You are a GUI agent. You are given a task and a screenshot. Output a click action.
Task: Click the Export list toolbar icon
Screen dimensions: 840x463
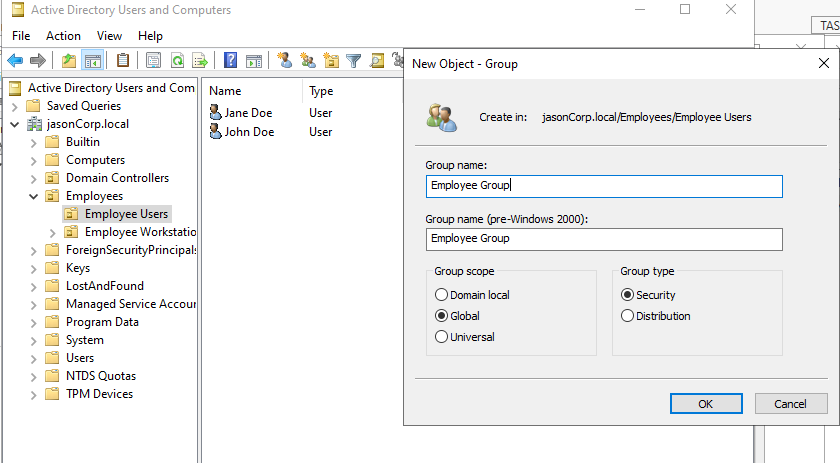click(x=200, y=61)
